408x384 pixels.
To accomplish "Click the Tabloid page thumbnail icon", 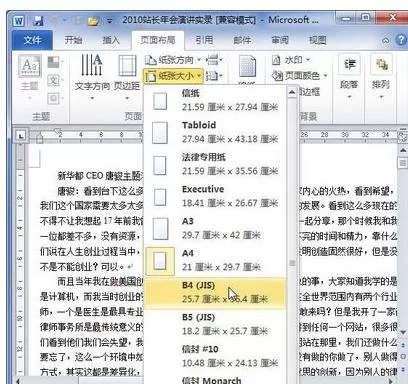I will point(160,133).
